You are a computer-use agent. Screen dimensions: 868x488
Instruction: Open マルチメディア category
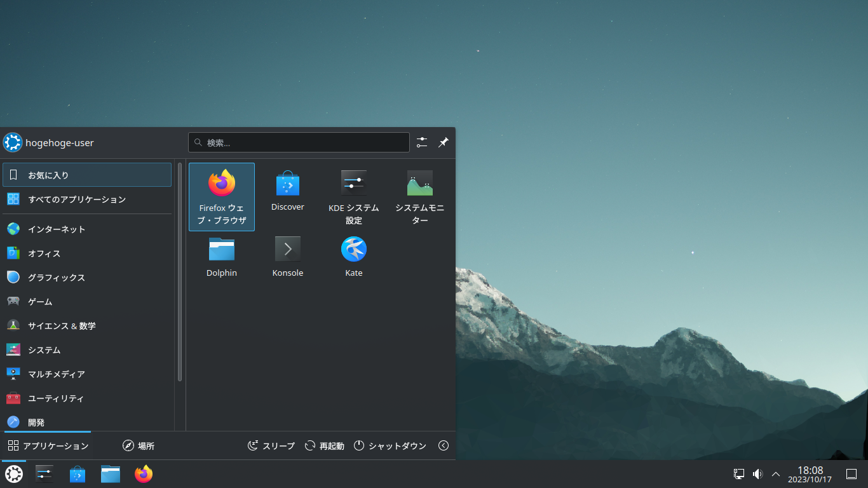87,374
